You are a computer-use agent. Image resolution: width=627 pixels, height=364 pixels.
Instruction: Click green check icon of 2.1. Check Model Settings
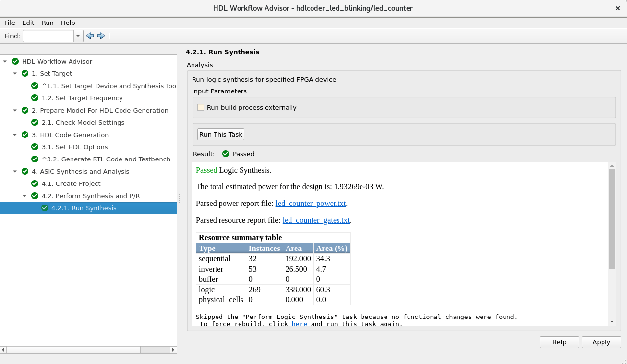click(x=35, y=122)
